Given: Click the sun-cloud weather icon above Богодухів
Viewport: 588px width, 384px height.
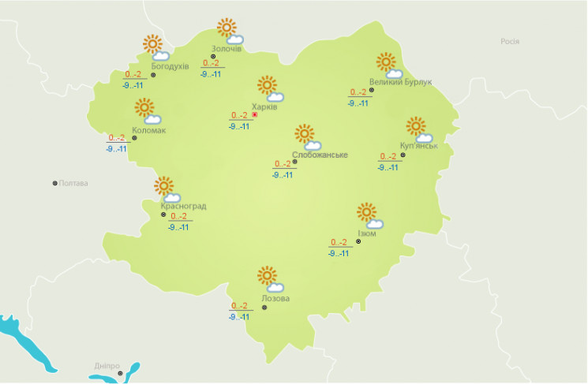Looking at the screenshot, I should (x=156, y=47).
